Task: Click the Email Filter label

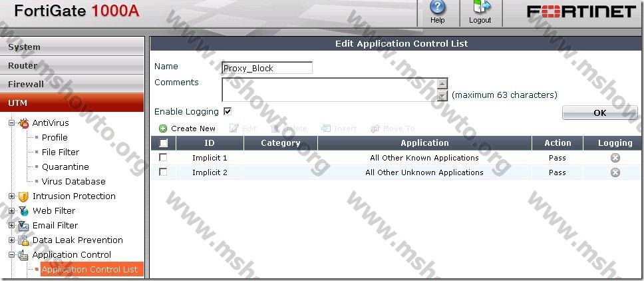Action: (x=55, y=226)
